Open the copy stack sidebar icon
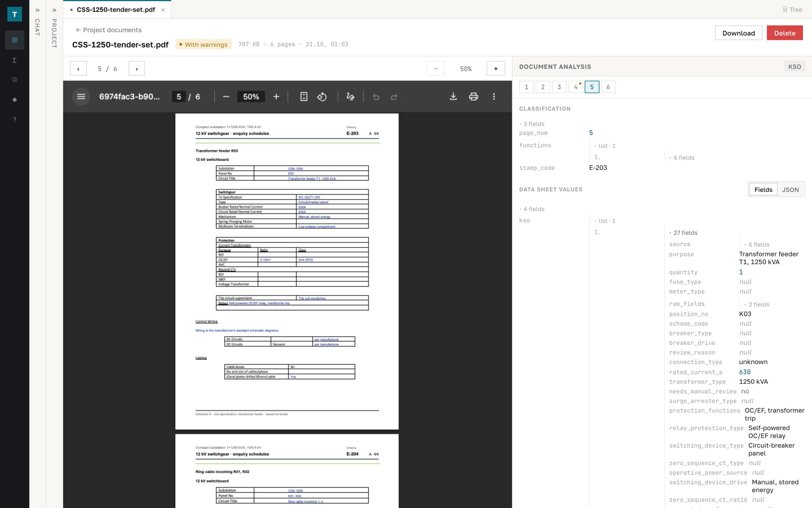812x508 pixels. pyautogui.click(x=15, y=80)
